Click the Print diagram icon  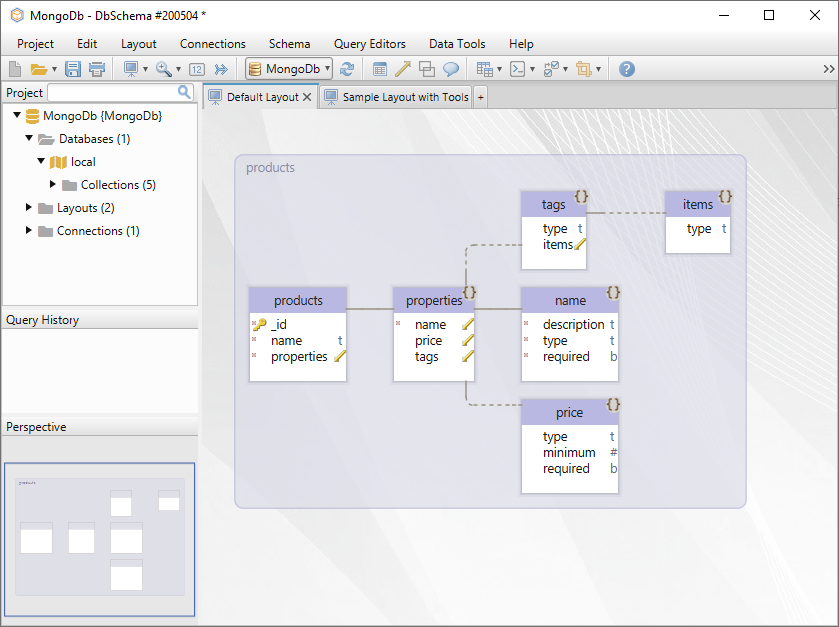pos(96,68)
